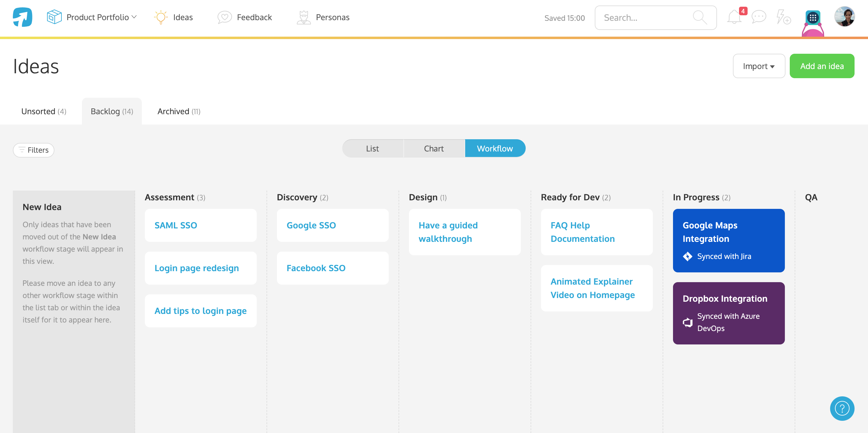Open the Filters panel
Screen dimensions: 868x433
(33, 150)
